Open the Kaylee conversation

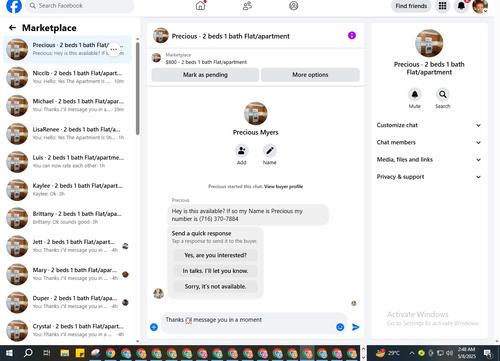point(67,190)
